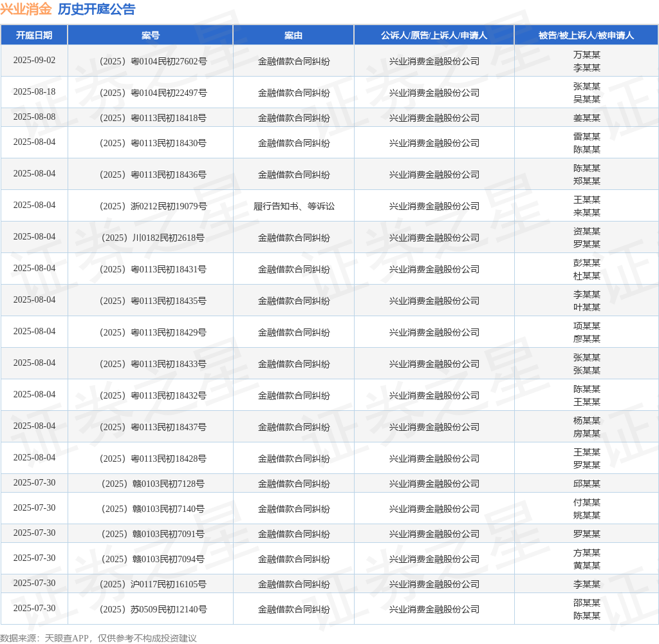Select the 开庭日期 column header

click(x=34, y=35)
